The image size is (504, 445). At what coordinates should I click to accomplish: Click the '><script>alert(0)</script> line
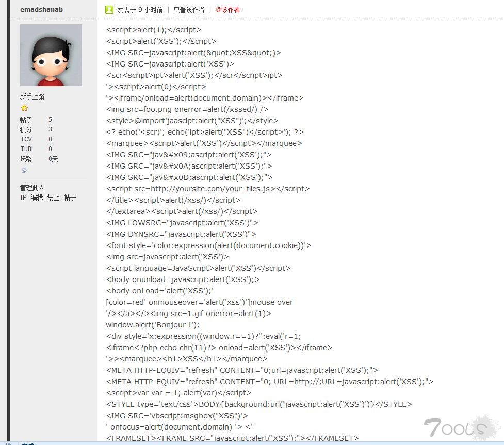pyautogui.click(x=156, y=87)
